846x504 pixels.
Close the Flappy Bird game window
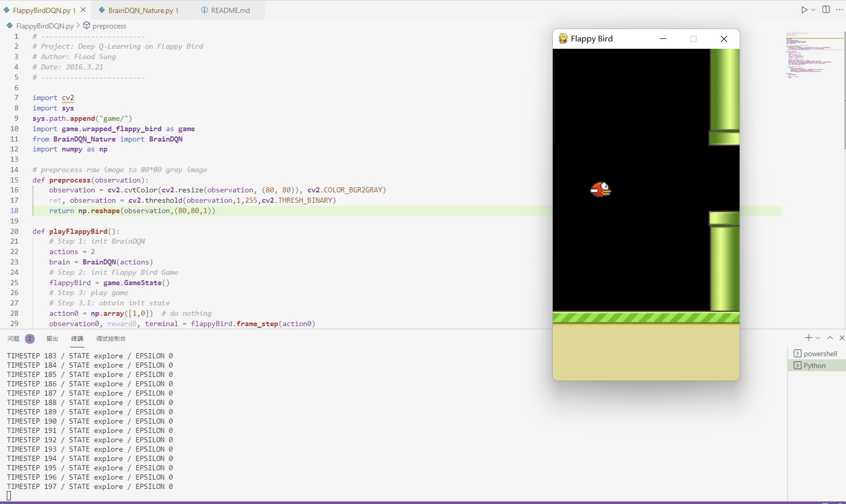[x=724, y=39]
